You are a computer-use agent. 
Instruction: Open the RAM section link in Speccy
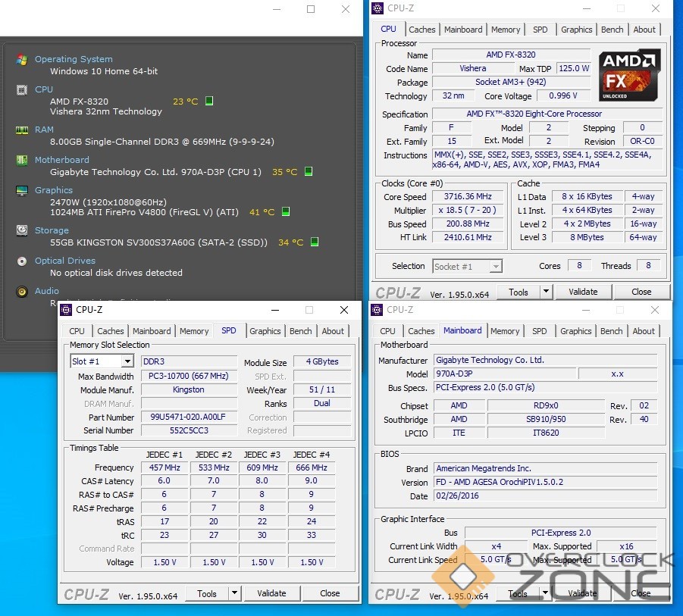[44, 130]
